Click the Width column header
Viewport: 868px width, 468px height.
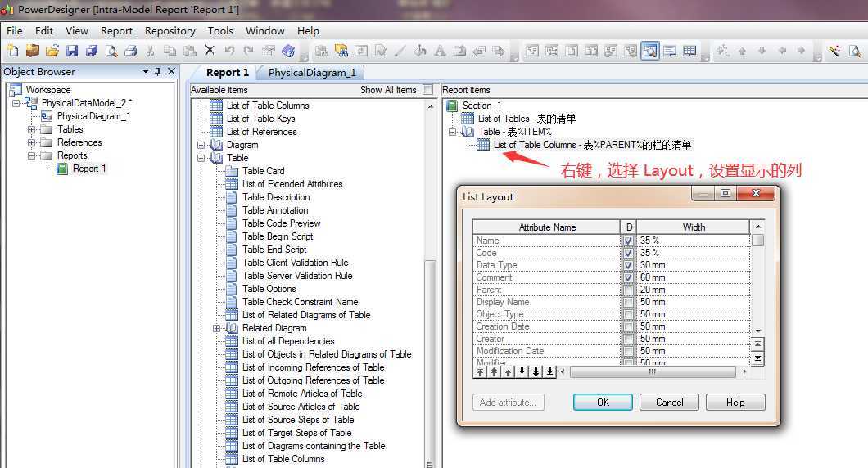tap(693, 227)
